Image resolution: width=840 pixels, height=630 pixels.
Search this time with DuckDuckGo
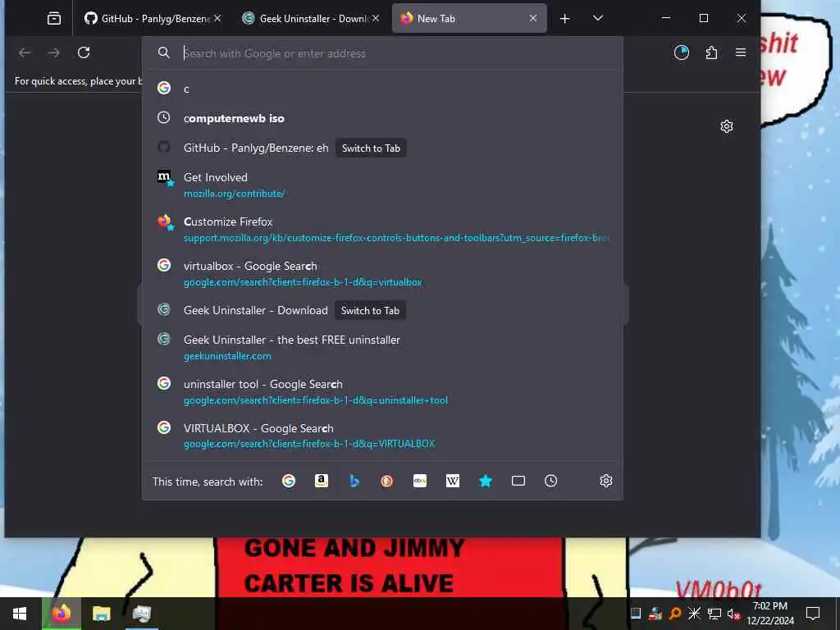387,481
